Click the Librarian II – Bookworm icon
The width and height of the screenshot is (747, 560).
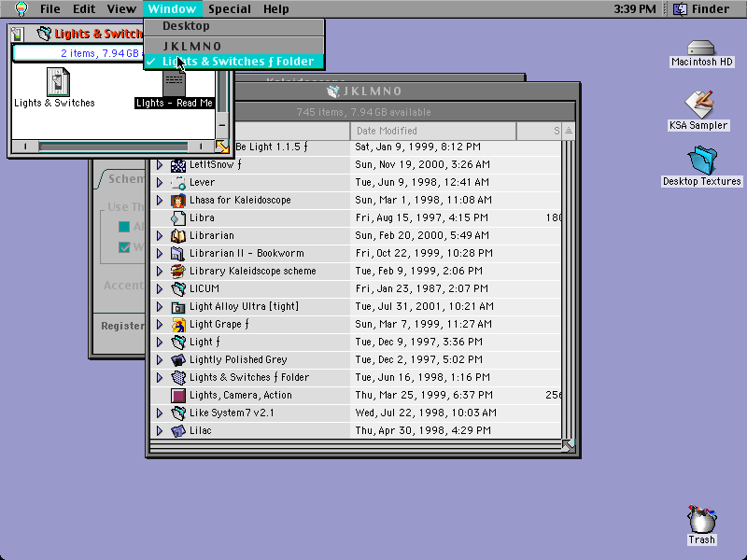pyautogui.click(x=178, y=253)
